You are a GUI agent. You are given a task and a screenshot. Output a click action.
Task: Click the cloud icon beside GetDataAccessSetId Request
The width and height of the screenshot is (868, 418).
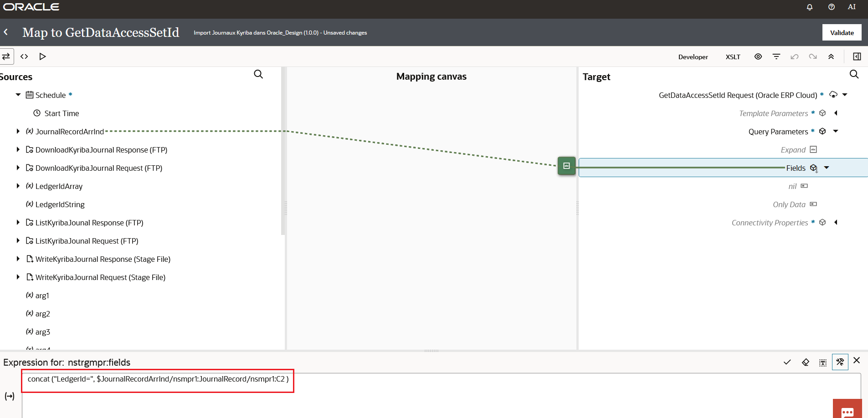pyautogui.click(x=833, y=95)
